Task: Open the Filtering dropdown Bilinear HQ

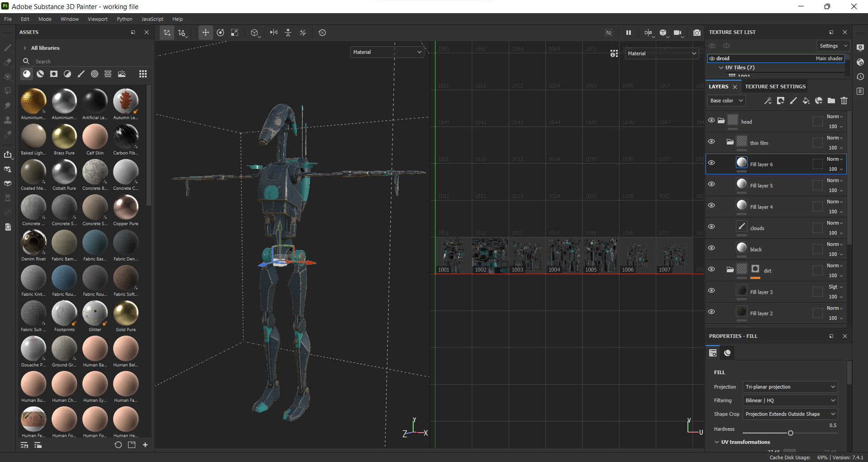Action: pyautogui.click(x=790, y=400)
